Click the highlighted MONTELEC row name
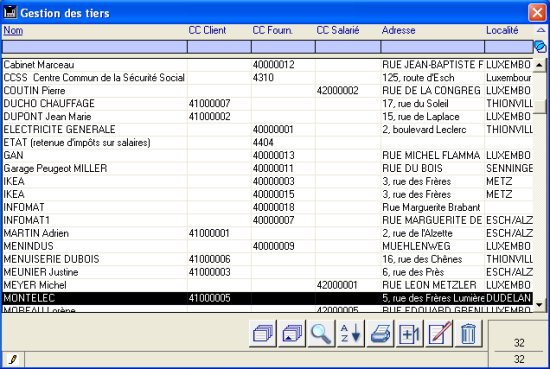This screenshot has width=550, height=369. click(x=29, y=298)
